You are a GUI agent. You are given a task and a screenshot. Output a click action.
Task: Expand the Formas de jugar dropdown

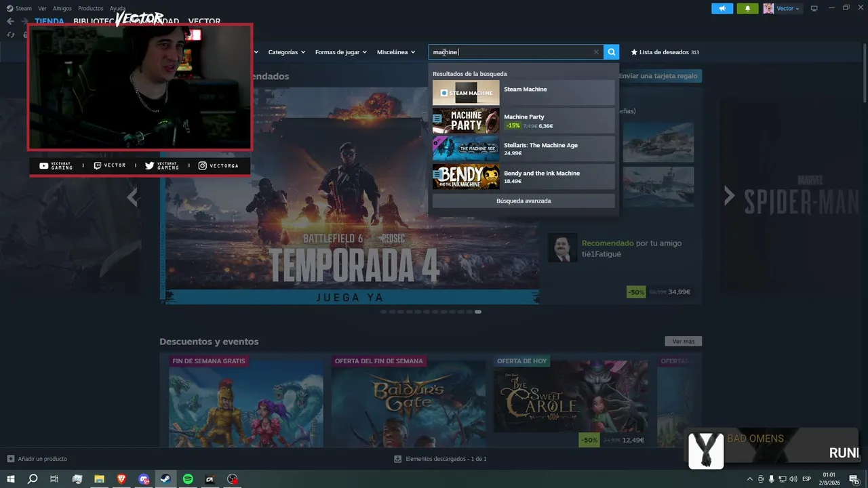click(340, 52)
